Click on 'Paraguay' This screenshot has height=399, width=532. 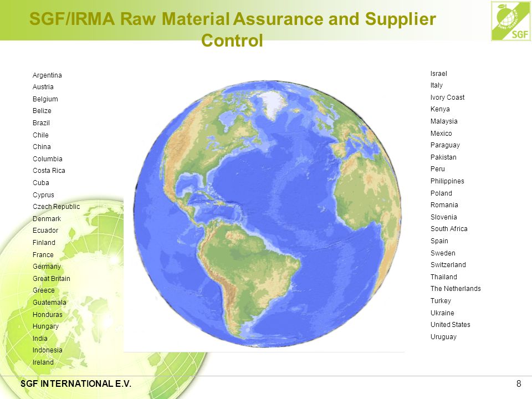pyautogui.click(x=445, y=145)
